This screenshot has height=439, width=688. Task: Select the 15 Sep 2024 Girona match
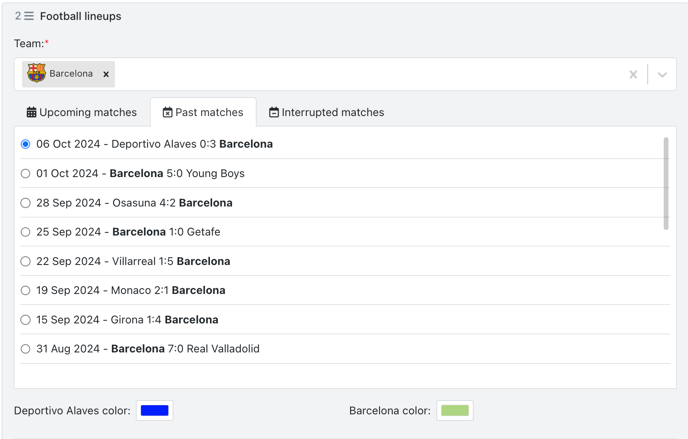pyautogui.click(x=25, y=319)
